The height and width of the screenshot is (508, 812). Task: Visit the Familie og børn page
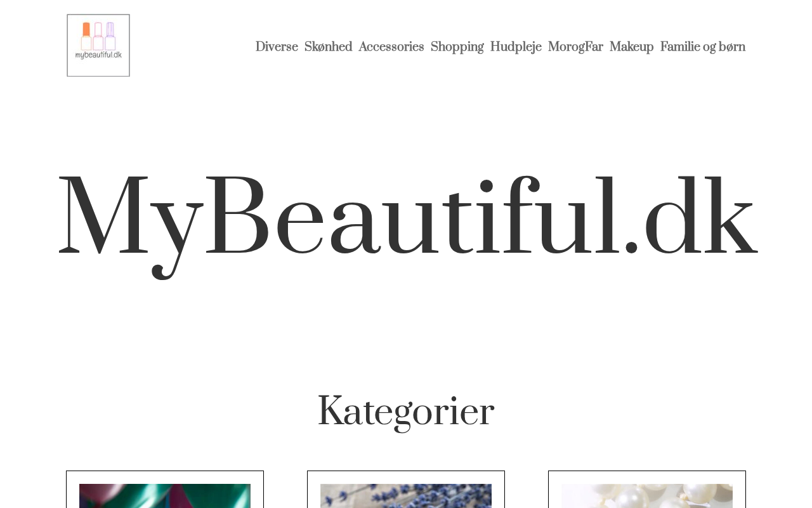tap(703, 47)
